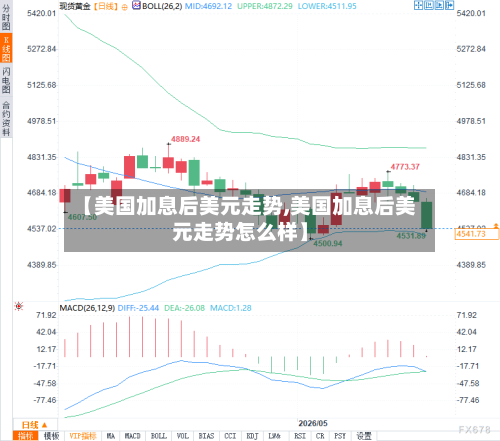Viewport: 500px width, 441px height.
Task: Click the red sun icon beside MACD panel
Action: coord(19,306)
